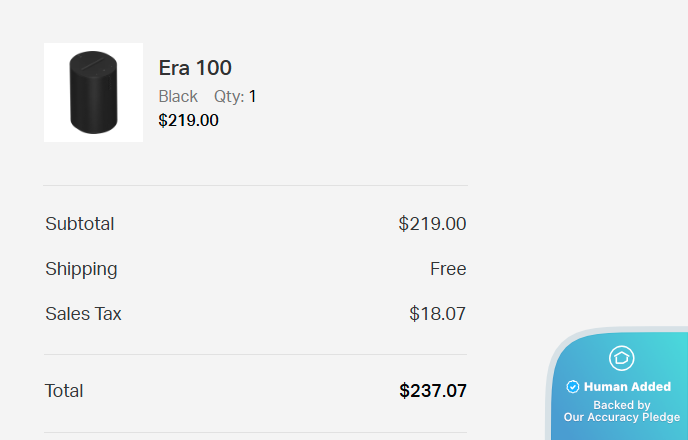Open the Our Accuracy Pledge link
Screen dimensions: 688x440
(x=621, y=417)
